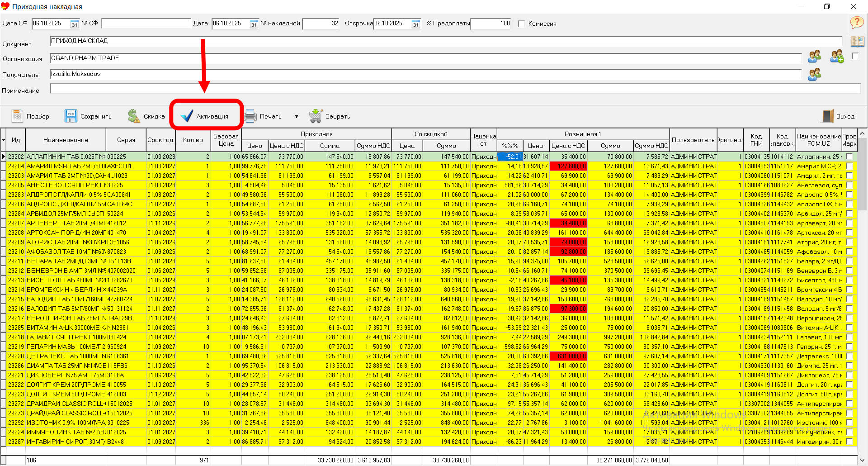Open the Отсрочка date calendar picker
This screenshot has width=868, height=466.
[x=416, y=24]
